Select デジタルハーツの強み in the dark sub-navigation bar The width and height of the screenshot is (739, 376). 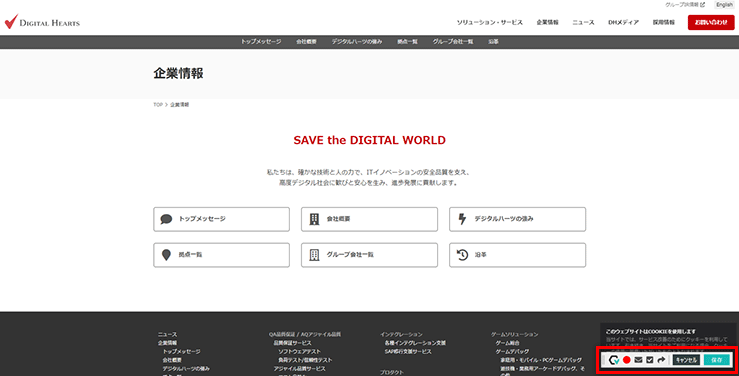[x=357, y=41]
